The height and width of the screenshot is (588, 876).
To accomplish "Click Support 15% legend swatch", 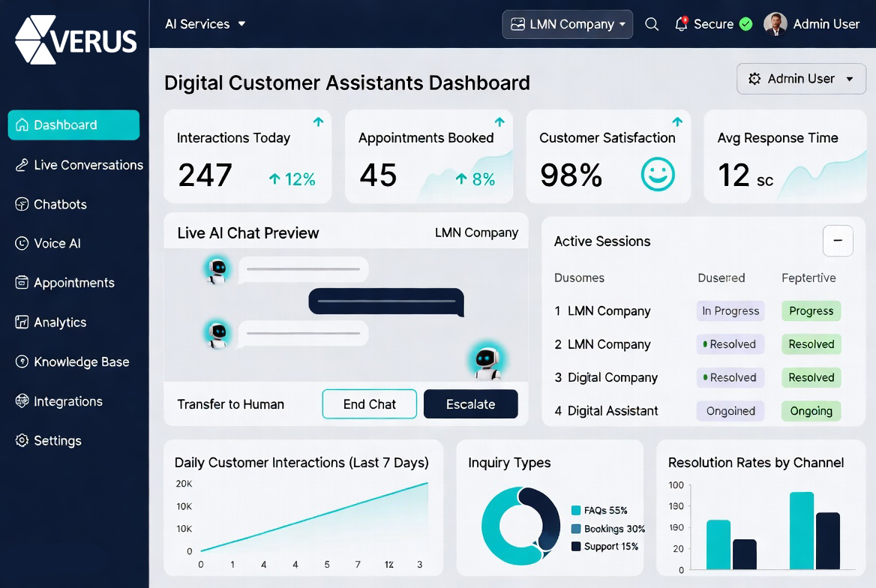I will point(576,546).
